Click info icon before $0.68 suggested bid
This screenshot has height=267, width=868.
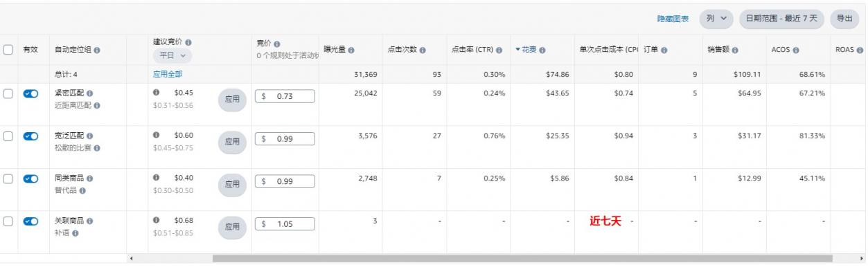157,220
